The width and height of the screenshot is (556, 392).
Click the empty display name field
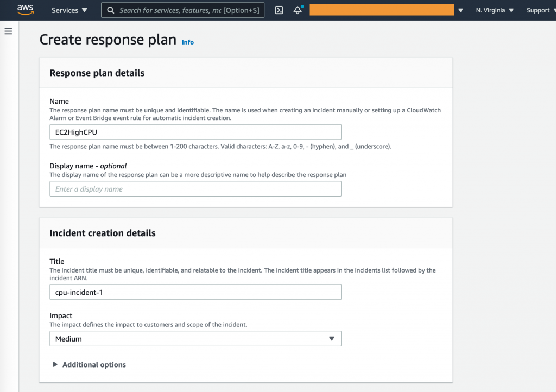(195, 188)
